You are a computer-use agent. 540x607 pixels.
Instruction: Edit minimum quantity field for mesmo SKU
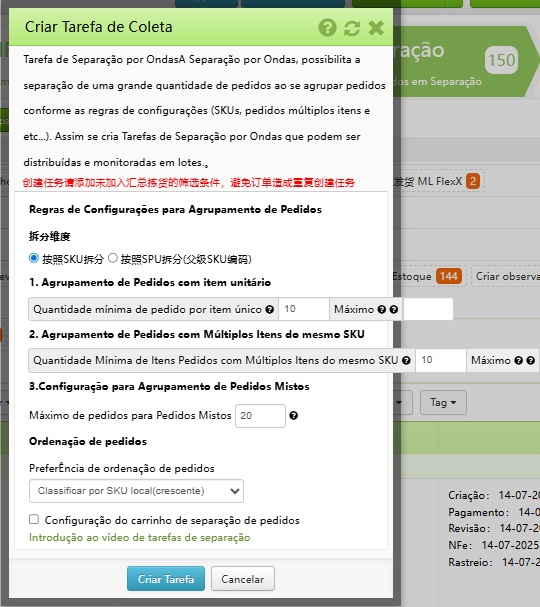point(441,360)
